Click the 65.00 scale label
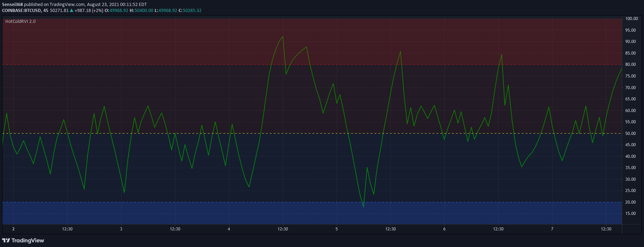 point(631,99)
